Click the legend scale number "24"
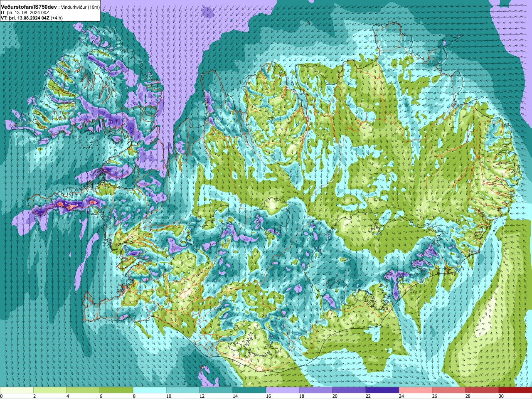The height and width of the screenshot is (399, 532). 402,396
